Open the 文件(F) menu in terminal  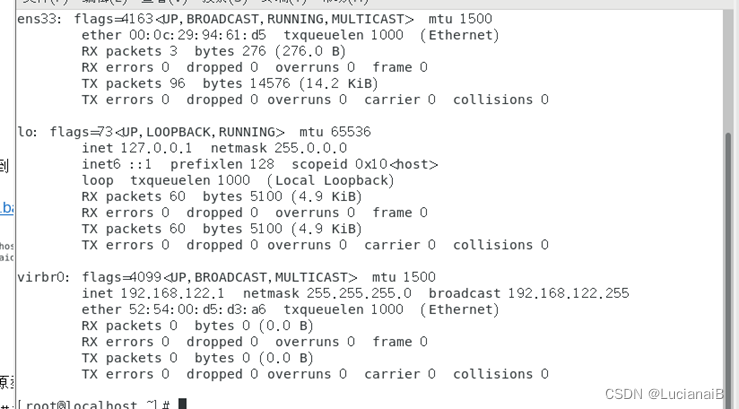45,1
